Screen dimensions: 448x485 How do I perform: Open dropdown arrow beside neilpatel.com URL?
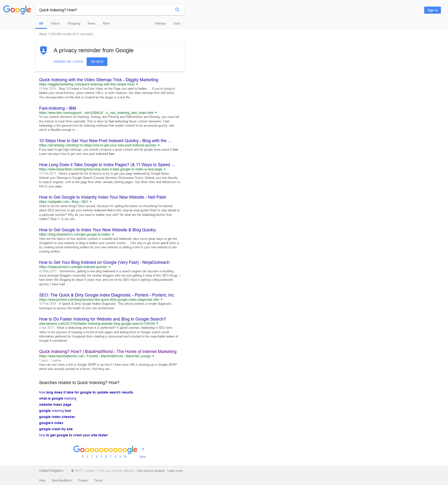pyautogui.click(x=91, y=202)
